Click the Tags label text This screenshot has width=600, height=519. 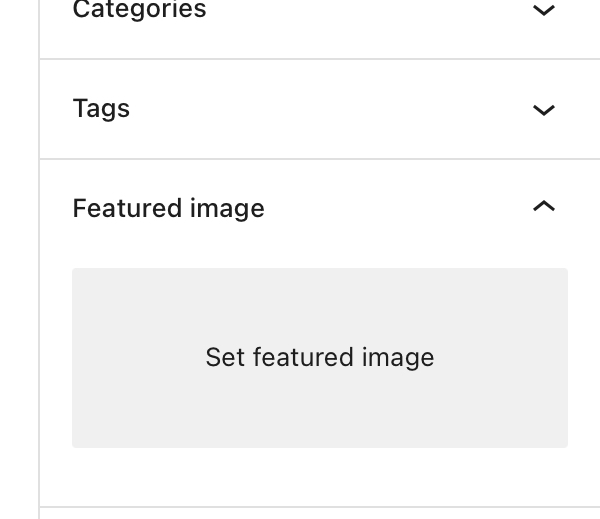point(102,108)
